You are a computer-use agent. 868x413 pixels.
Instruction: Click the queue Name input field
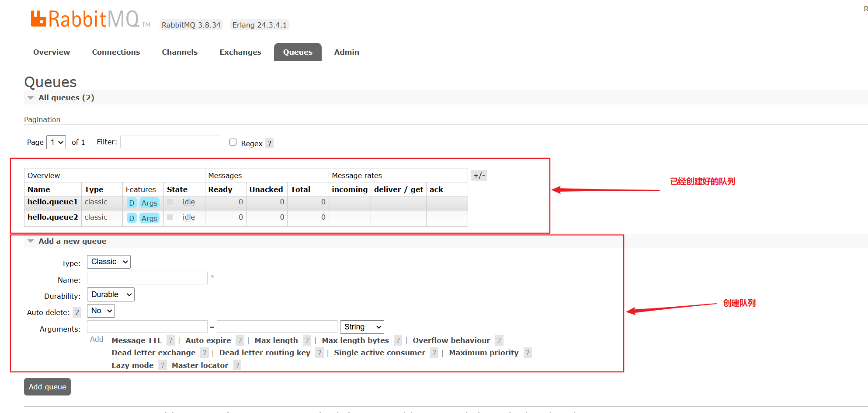147,278
